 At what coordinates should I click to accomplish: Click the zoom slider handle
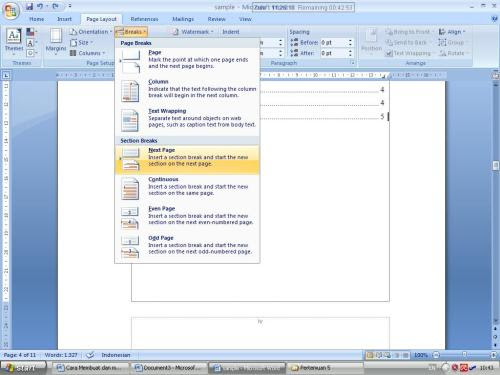464,355
